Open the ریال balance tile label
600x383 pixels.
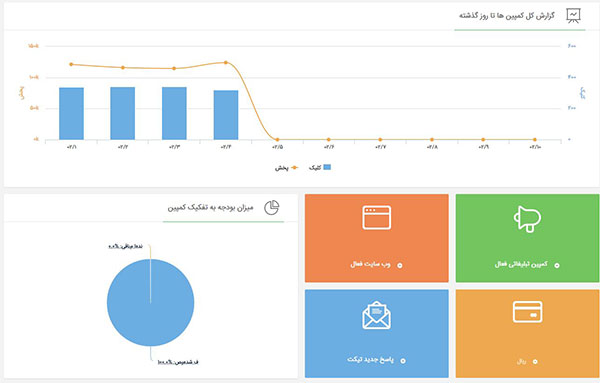point(521,361)
